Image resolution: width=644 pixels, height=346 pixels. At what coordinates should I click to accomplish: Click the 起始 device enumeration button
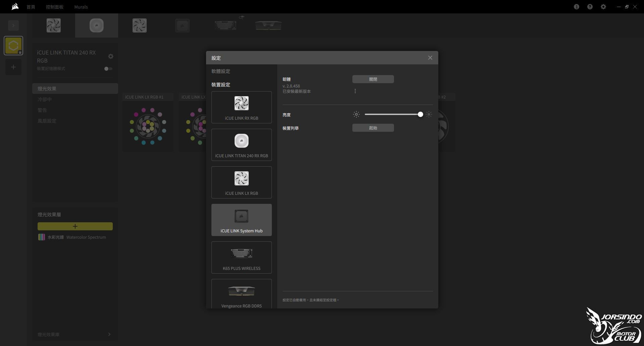pyautogui.click(x=373, y=128)
